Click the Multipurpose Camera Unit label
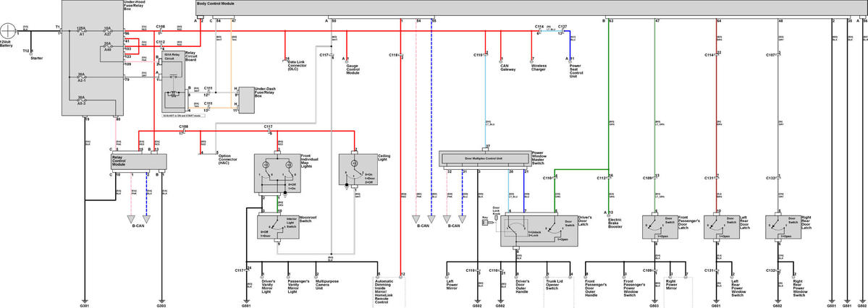This screenshot has width=868, height=308. pos(328,284)
